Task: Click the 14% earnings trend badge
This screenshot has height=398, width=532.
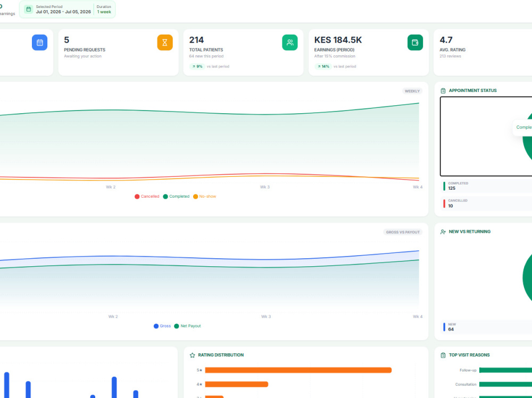Action: [x=323, y=66]
